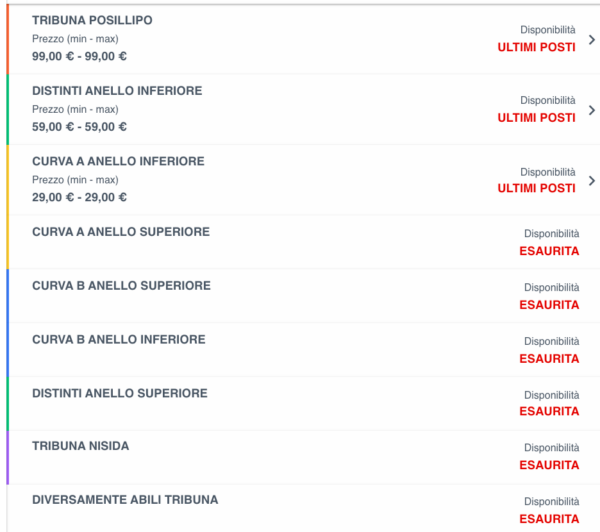Screen dimensions: 600x532
Task: Select the TRIBUNA POSILLIPO sector title
Action: coord(92,20)
